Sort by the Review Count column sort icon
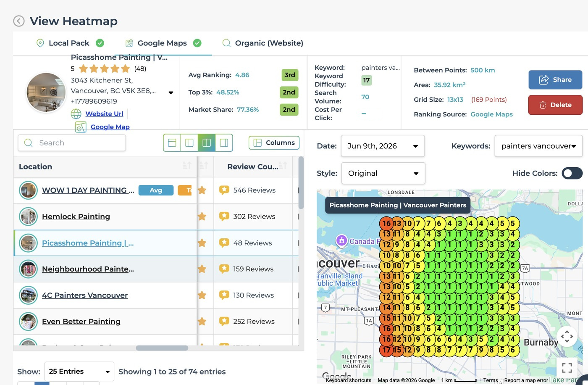 pyautogui.click(x=283, y=166)
